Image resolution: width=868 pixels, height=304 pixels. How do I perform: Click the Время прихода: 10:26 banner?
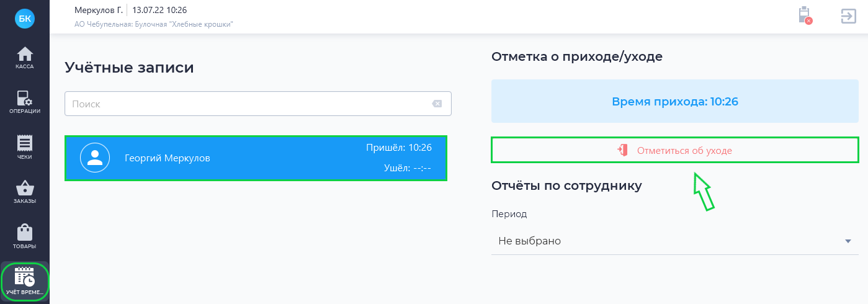[674, 101]
